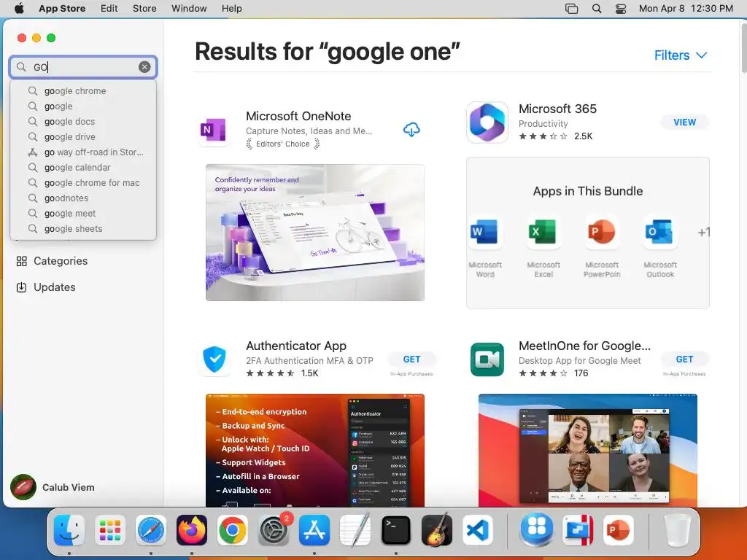Launch Visual Studio Code from the Dock
747x560 pixels.
click(x=478, y=530)
